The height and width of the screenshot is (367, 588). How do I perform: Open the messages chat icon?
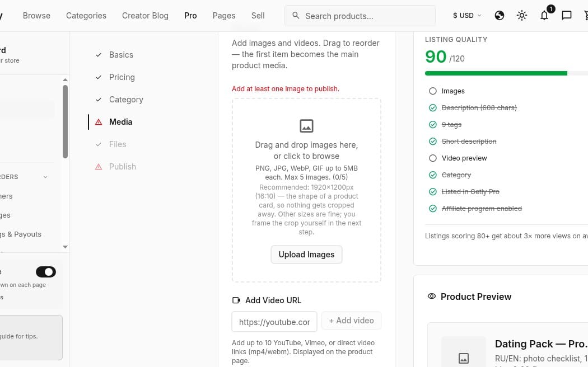tap(566, 15)
